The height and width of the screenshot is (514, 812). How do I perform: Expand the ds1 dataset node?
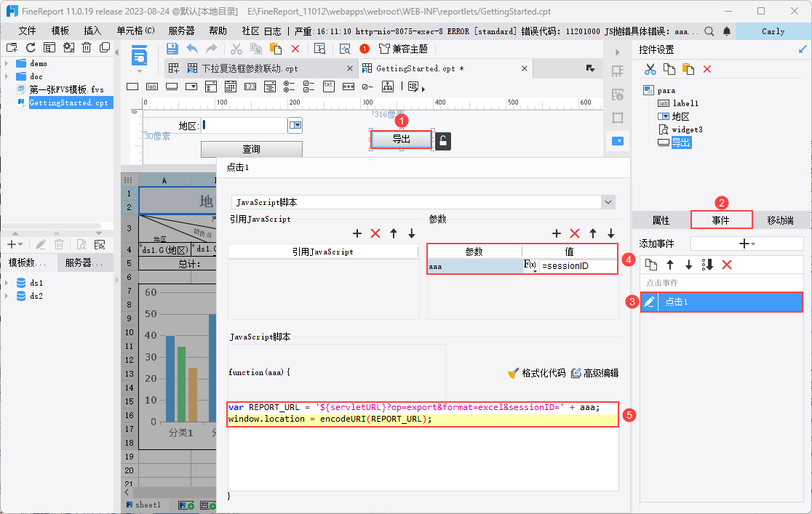click(7, 283)
